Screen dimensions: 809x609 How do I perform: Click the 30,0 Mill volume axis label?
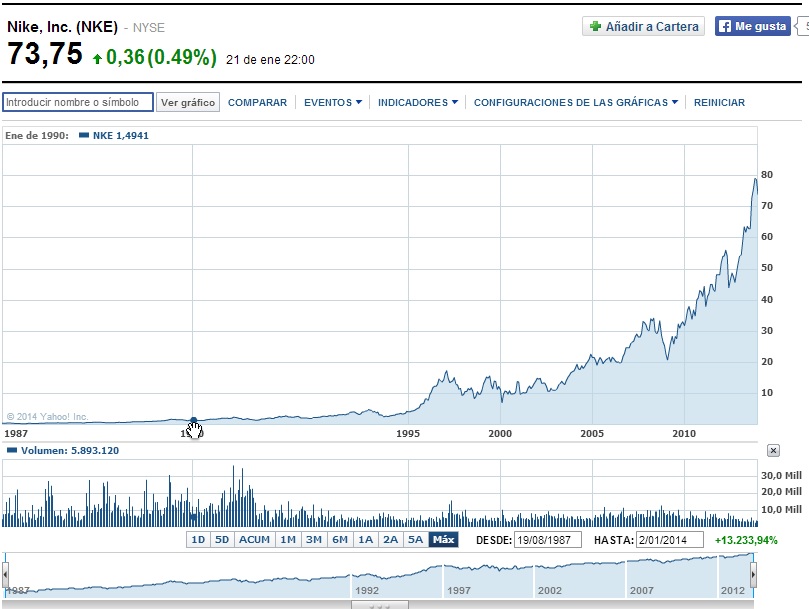coord(781,475)
